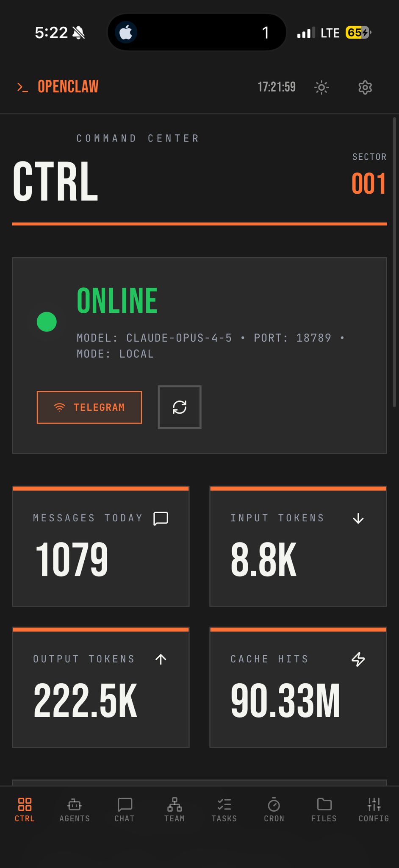
Task: Go to the TASKS tab
Action: (224, 810)
